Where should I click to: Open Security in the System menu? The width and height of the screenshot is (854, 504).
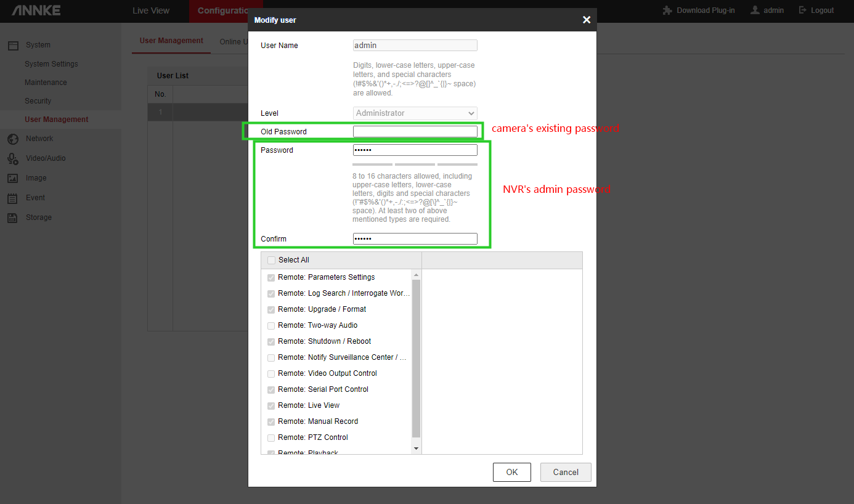coord(38,101)
